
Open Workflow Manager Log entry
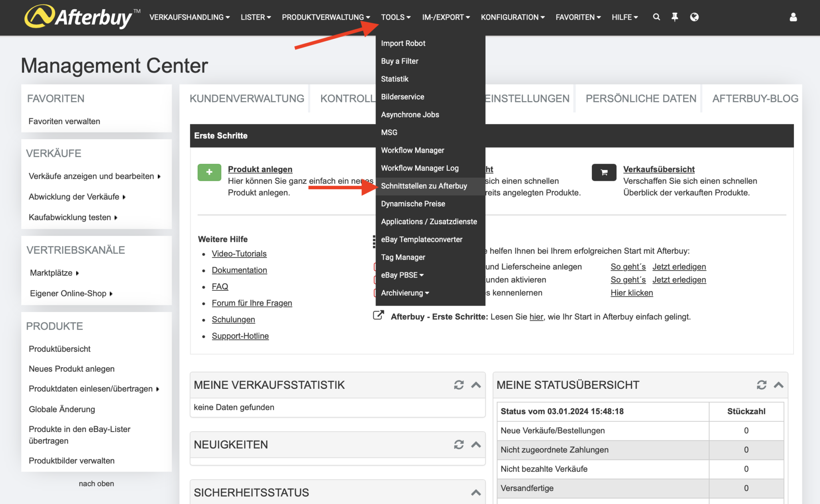[x=430, y=168]
